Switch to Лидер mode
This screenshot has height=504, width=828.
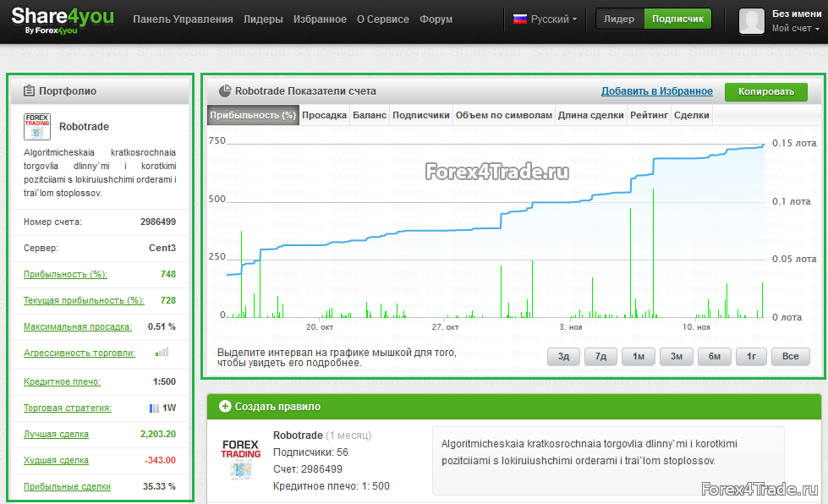[619, 19]
